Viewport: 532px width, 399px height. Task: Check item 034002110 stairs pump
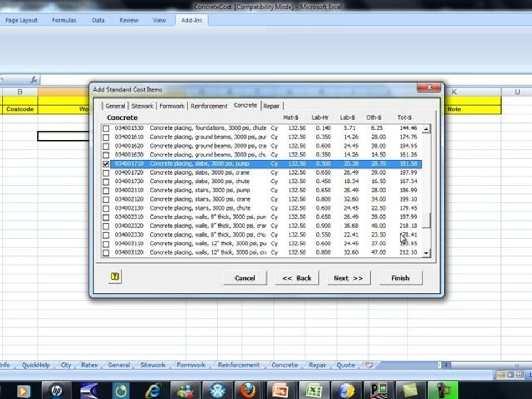pyautogui.click(x=106, y=190)
